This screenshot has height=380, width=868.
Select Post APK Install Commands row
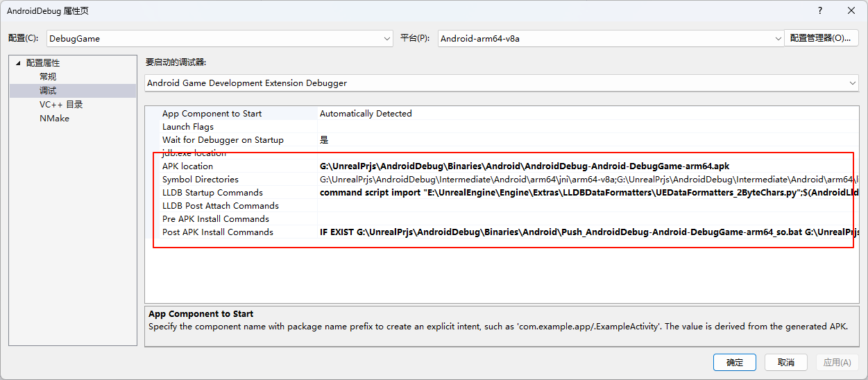pyautogui.click(x=218, y=232)
